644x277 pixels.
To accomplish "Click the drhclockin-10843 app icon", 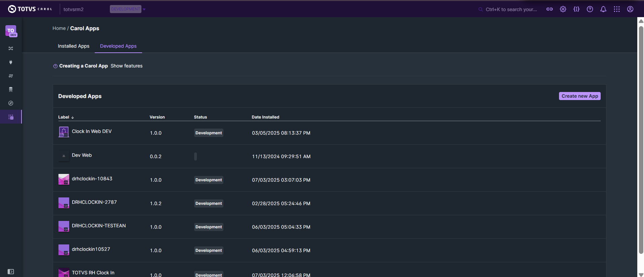I will (64, 179).
